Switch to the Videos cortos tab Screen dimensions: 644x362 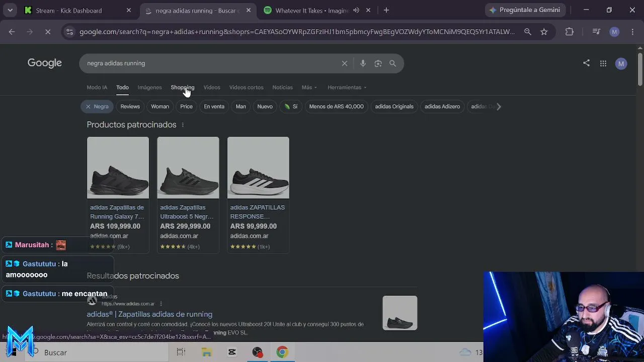click(247, 87)
